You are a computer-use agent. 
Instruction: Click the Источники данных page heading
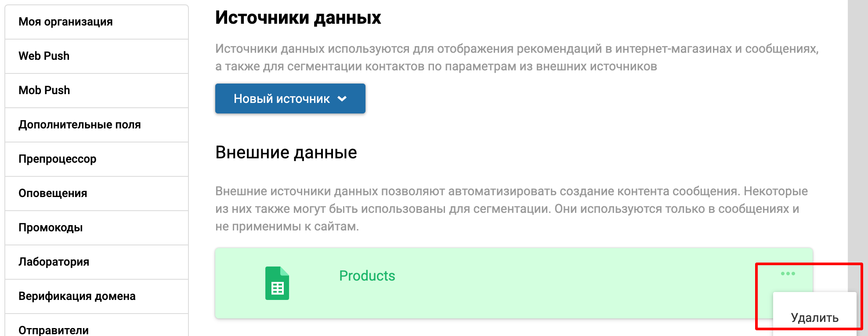pos(298,18)
